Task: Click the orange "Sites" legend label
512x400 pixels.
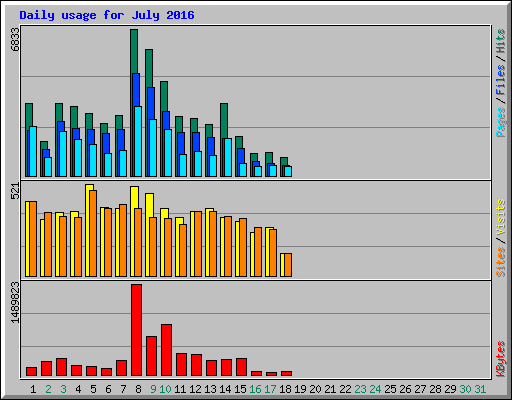Action: (x=500, y=262)
